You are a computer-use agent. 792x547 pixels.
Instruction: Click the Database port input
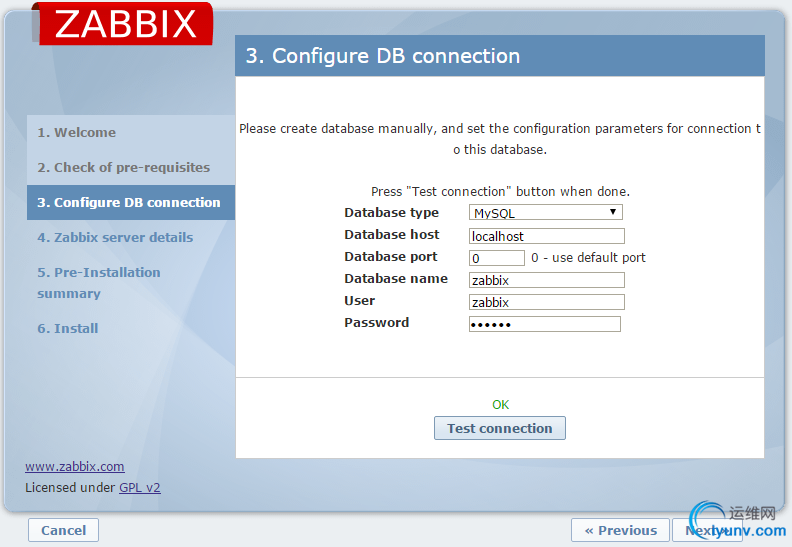click(497, 258)
